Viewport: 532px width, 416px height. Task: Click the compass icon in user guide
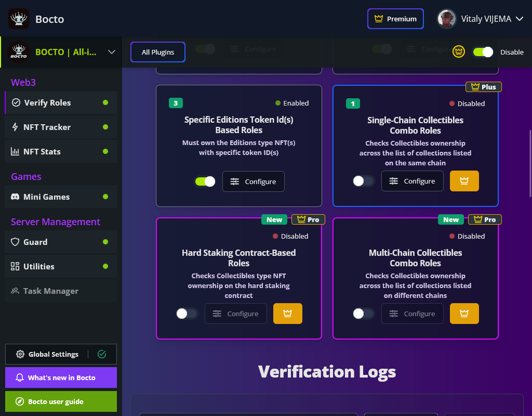tap(20, 401)
